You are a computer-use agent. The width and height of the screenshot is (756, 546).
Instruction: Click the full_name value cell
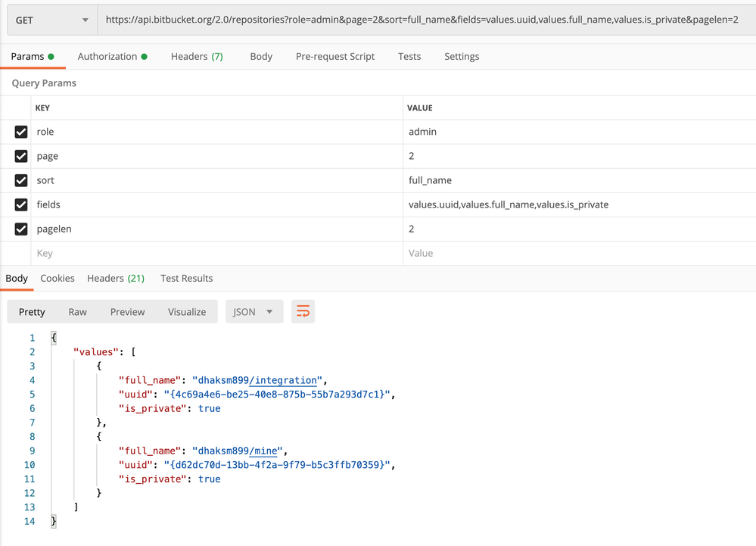[x=580, y=180]
